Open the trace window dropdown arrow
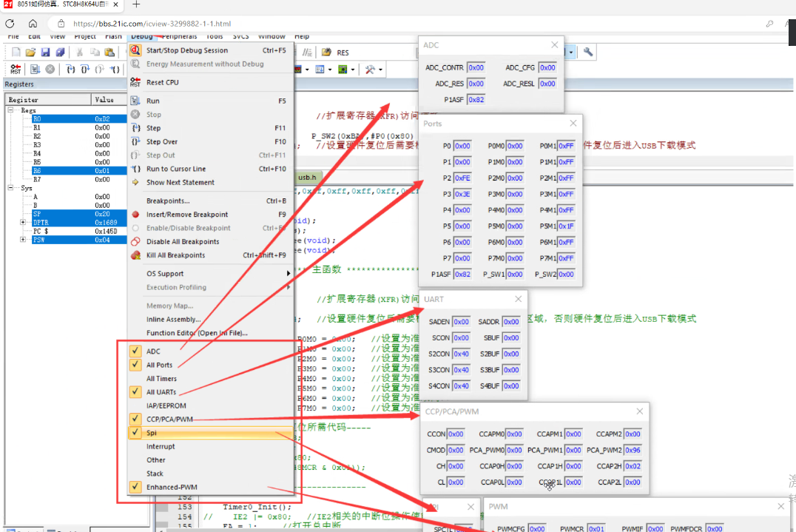 click(329, 70)
